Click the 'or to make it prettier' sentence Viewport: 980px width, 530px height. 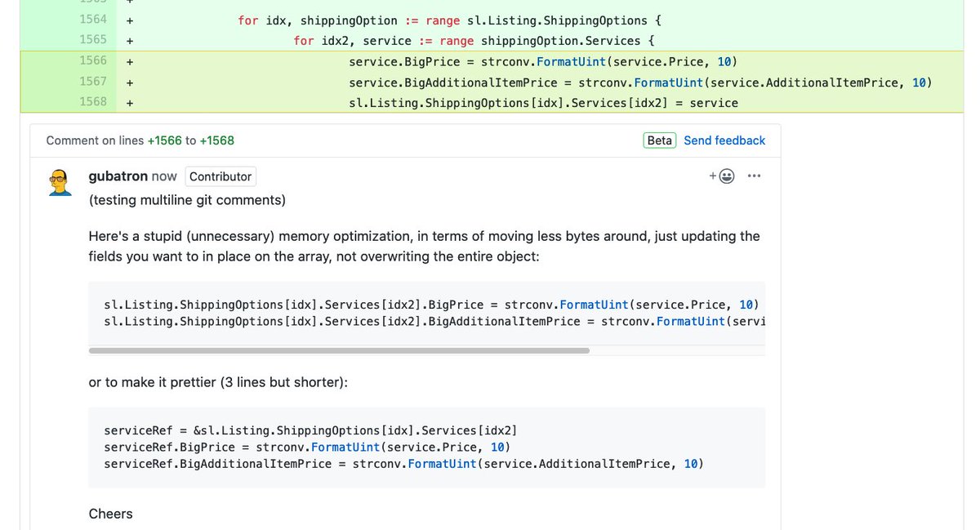(x=218, y=382)
